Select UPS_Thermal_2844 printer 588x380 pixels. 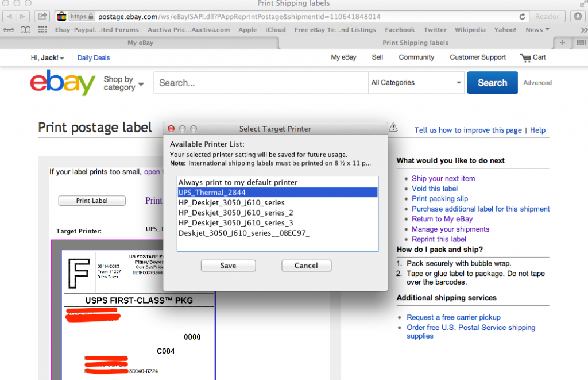(277, 192)
